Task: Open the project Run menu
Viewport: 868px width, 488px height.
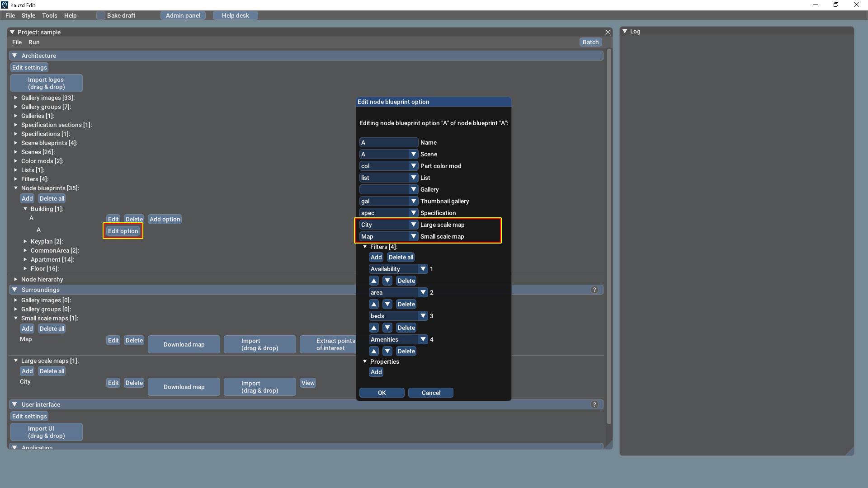Action: [33, 42]
